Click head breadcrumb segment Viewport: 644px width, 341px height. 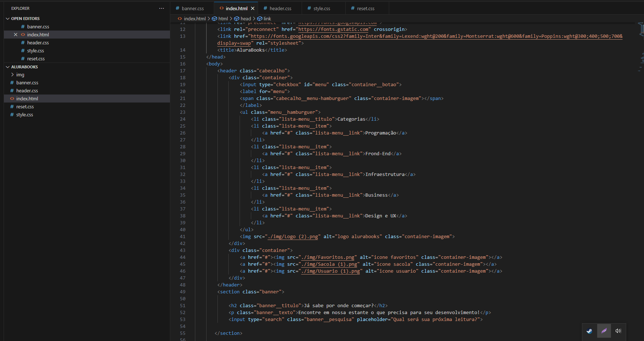[246, 19]
